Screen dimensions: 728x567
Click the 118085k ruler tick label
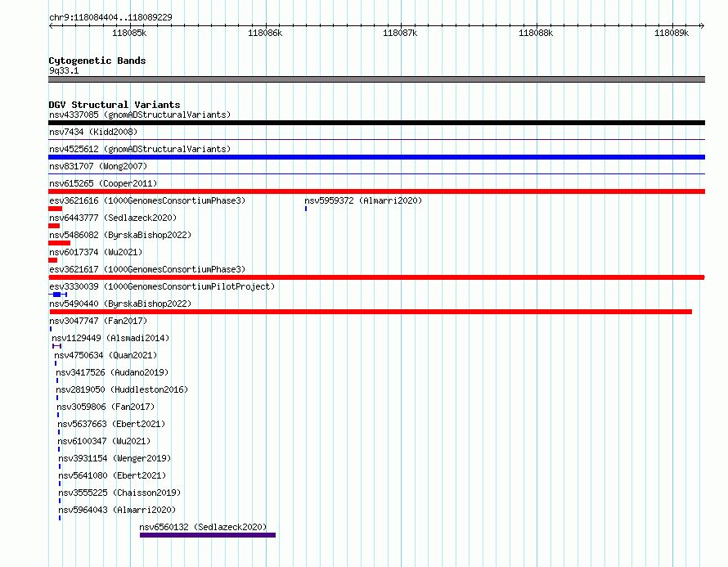coord(129,33)
